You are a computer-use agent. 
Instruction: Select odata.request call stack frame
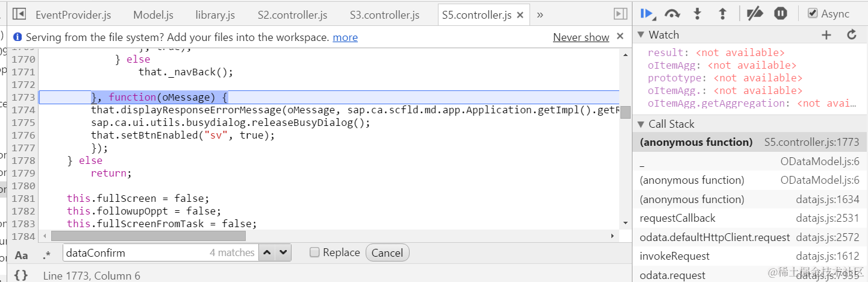click(750, 275)
